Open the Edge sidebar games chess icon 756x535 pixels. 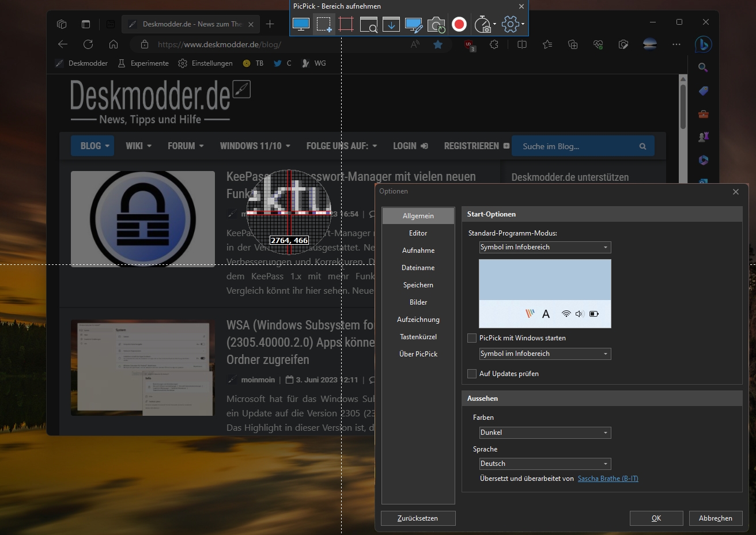(703, 137)
